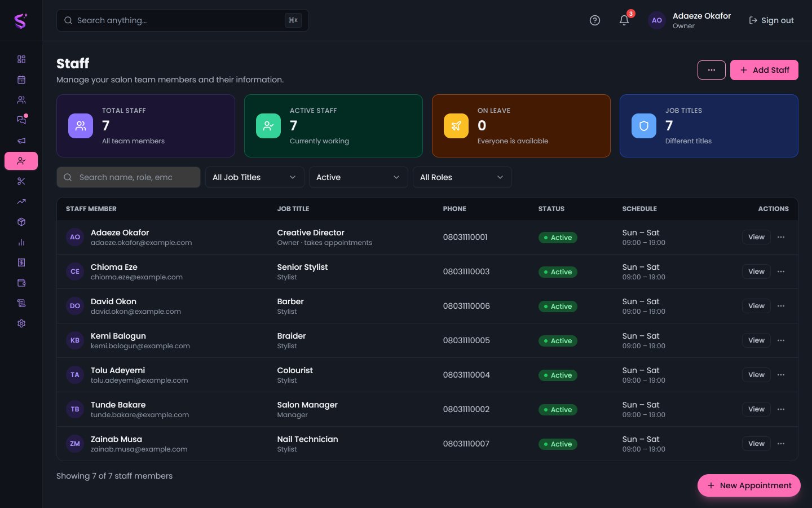Screen dimensions: 812x508
Task: Open the scroll document icon in sidebar
Action: (21, 303)
